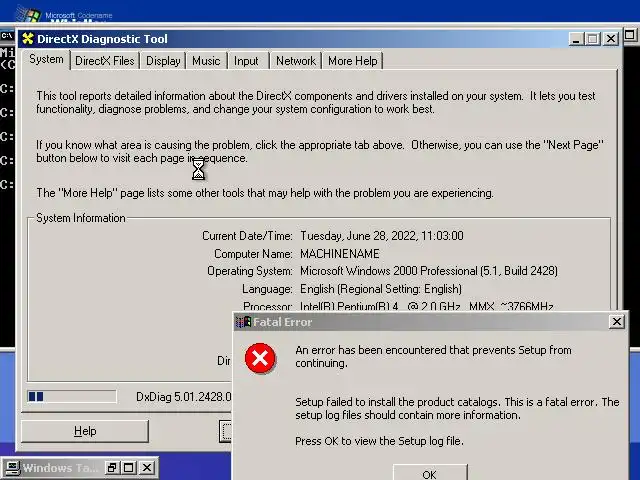Click the Windows Ta... minimized window icon
The image size is (640, 480).
click(x=11, y=468)
